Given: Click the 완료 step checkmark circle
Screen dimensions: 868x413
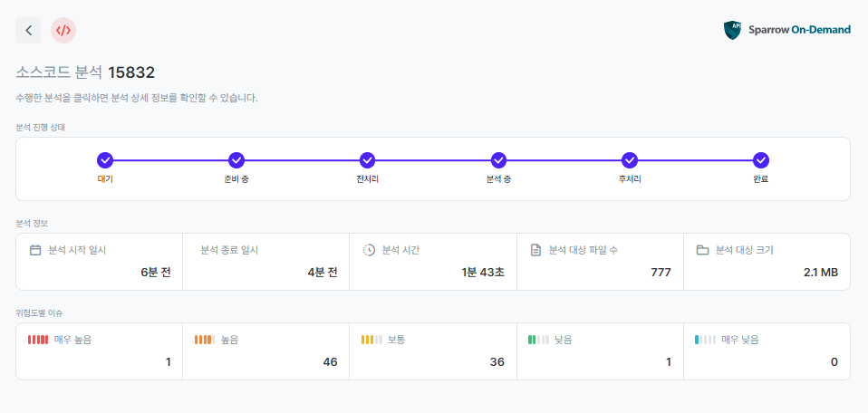Looking at the screenshot, I should [x=761, y=160].
